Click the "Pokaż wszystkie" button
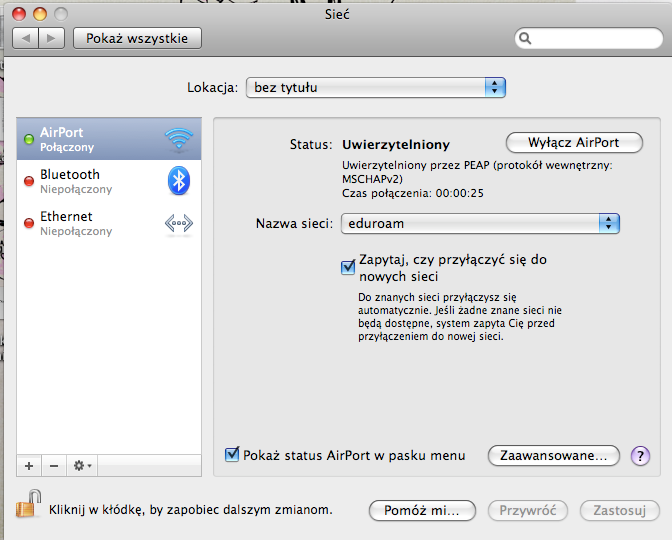The image size is (672, 540). [x=137, y=39]
